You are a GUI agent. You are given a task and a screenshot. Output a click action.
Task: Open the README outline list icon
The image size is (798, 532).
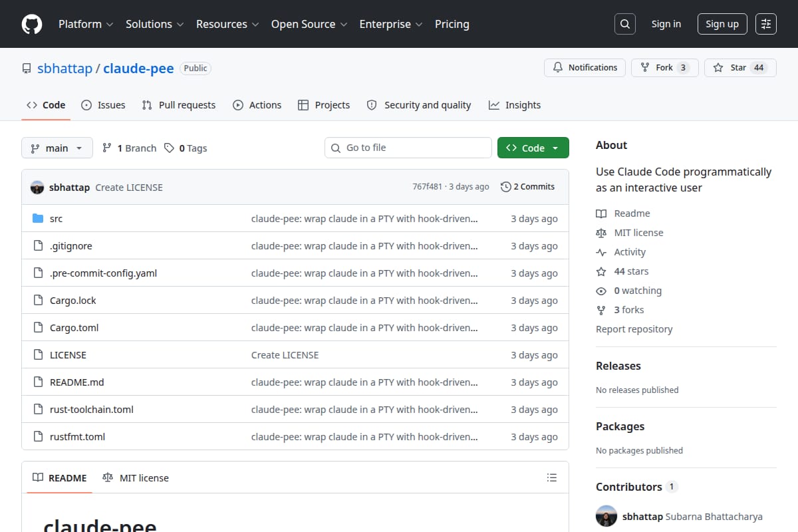(551, 477)
